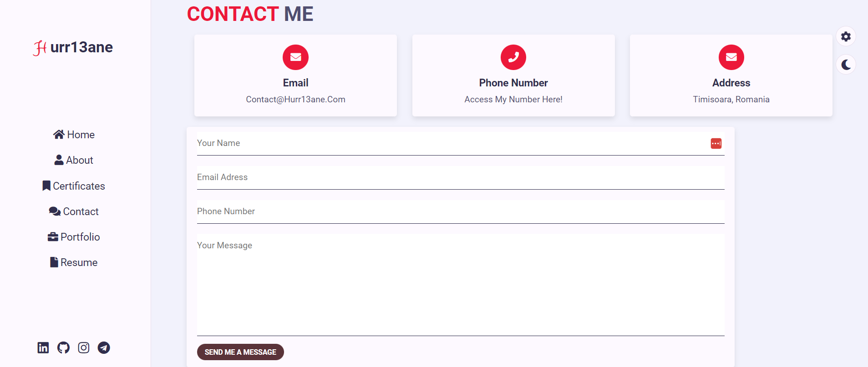View the Resume page

pyautogui.click(x=74, y=262)
